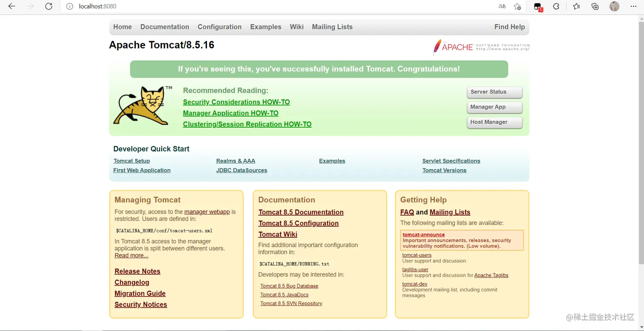Image resolution: width=644 pixels, height=331 pixels.
Task: Open Security Considerations HOW-TO link
Action: pos(236,102)
